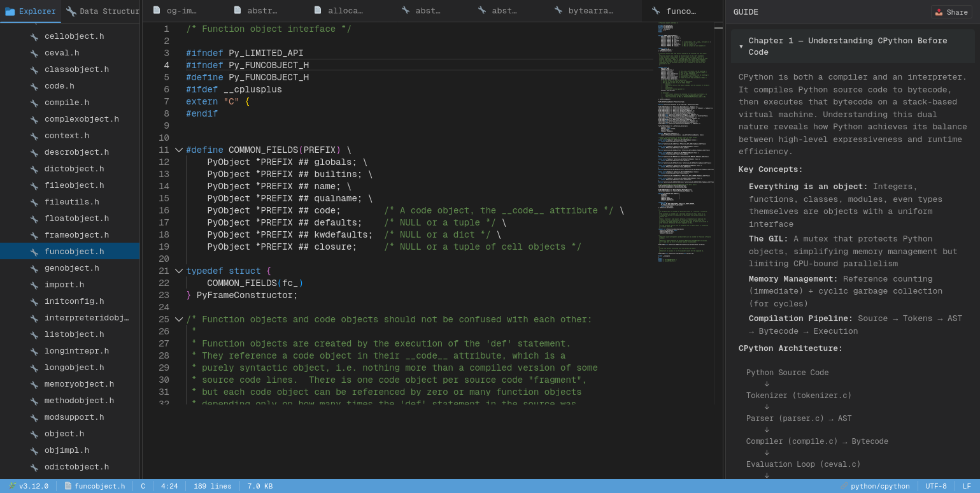Collapse the COMMON_FIELDS macro at line 11
980x493 pixels.
click(179, 150)
